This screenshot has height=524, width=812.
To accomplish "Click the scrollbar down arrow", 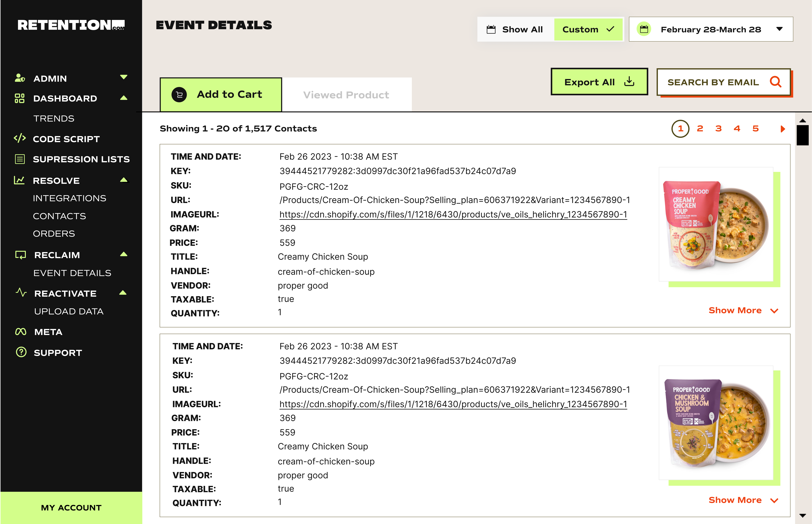I will (x=802, y=515).
